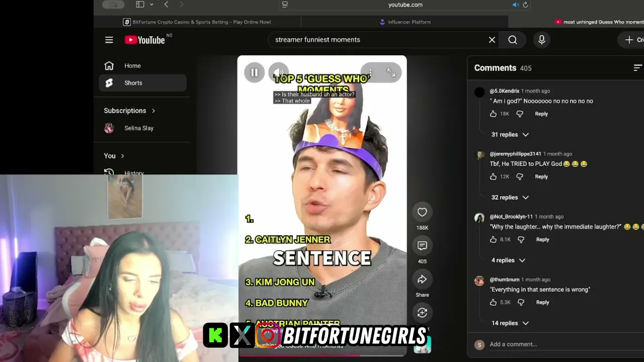Switch to BitFortune Crypto Casino tab
The image size is (644, 362).
(x=197, y=22)
